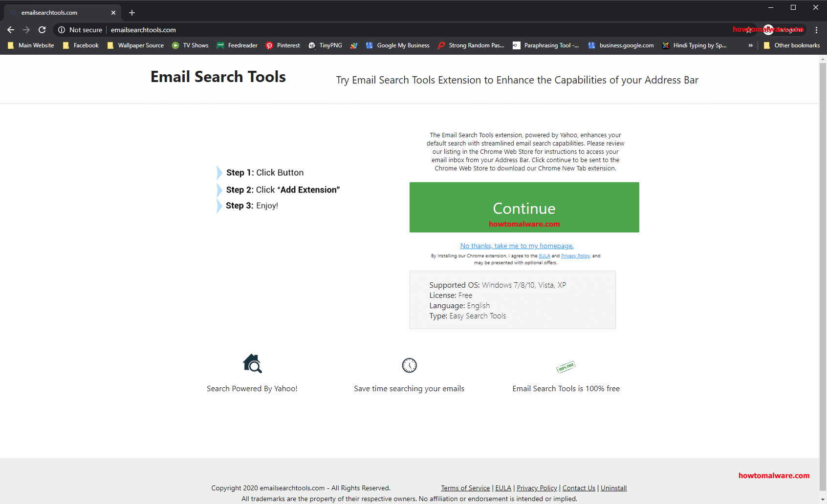
Task: Open the TV Shows bookmark
Action: (x=190, y=45)
